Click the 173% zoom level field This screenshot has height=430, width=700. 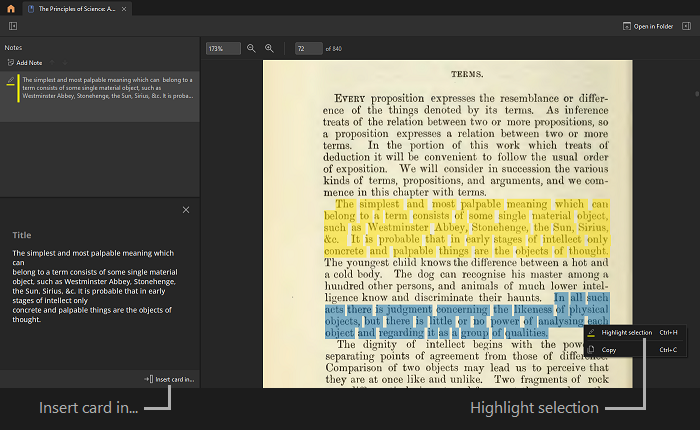(x=222, y=48)
